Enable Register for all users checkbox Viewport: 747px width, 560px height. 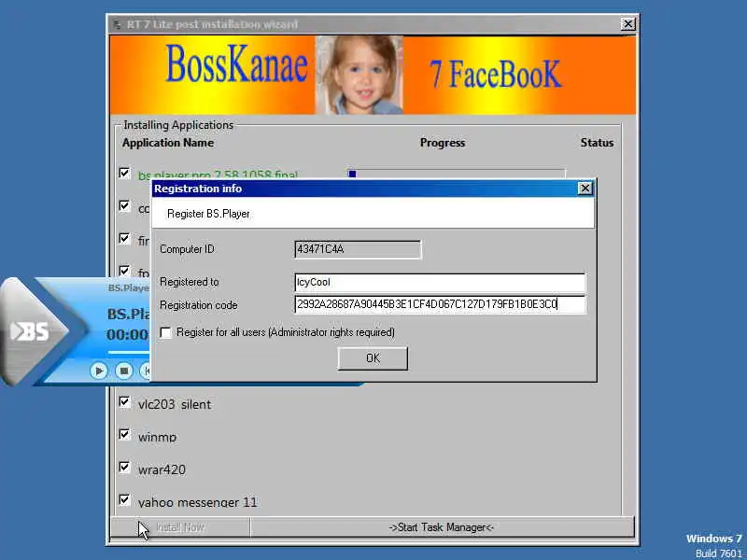point(166,332)
